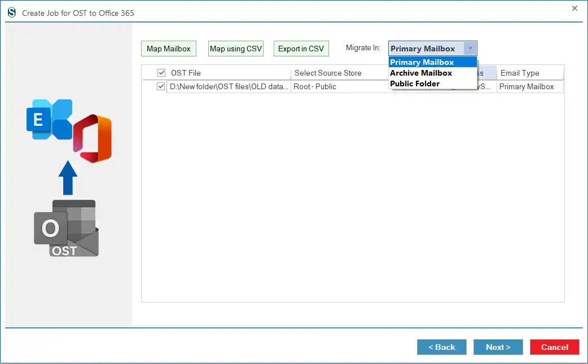Open the Migrate In dropdown arrow

point(470,49)
